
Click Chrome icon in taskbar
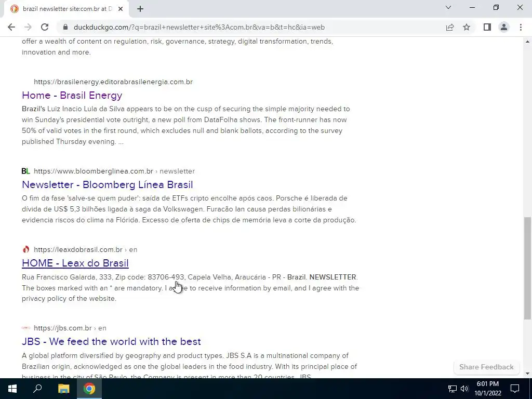pos(89,389)
